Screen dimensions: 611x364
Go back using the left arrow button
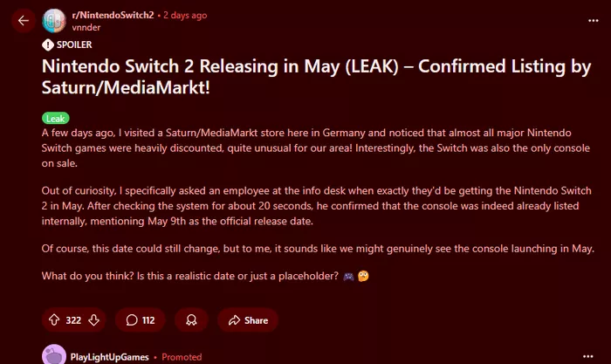(x=24, y=20)
